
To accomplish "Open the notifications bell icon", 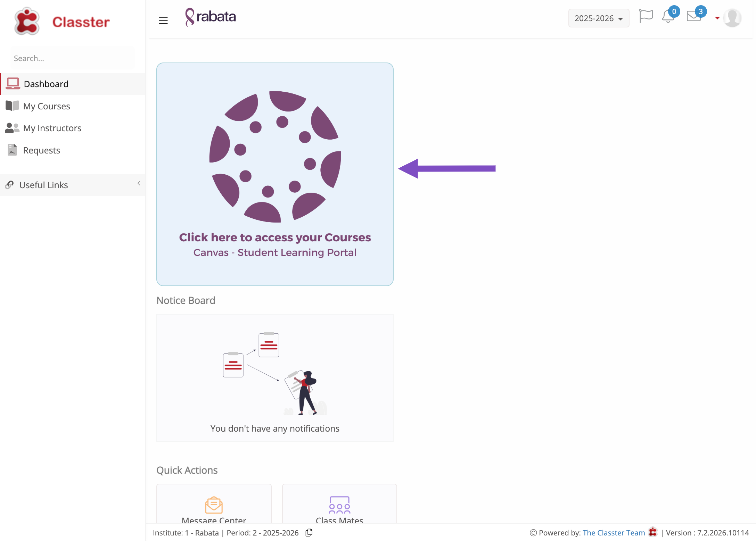I will point(668,16).
